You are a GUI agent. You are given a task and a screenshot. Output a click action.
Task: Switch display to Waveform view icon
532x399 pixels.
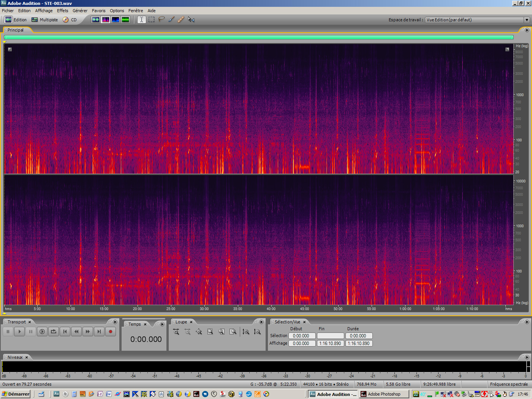click(95, 19)
